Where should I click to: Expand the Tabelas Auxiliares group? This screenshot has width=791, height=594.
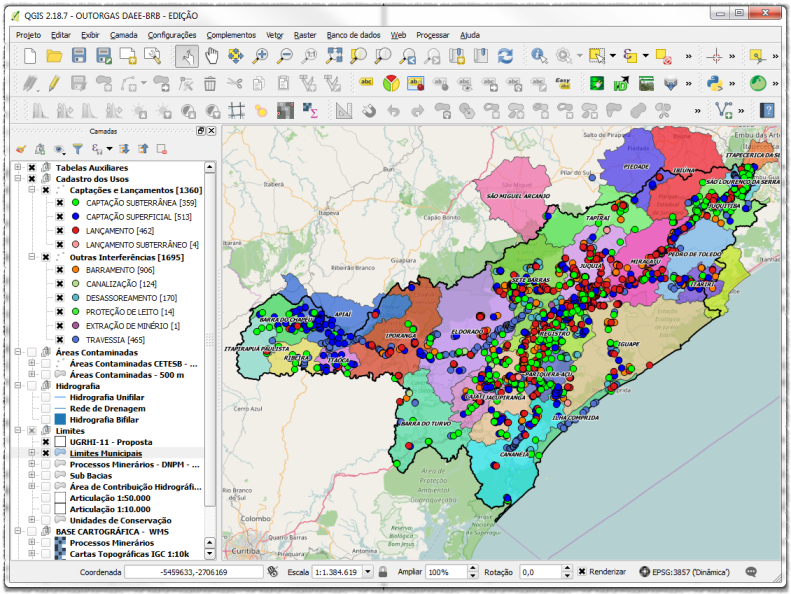17,167
